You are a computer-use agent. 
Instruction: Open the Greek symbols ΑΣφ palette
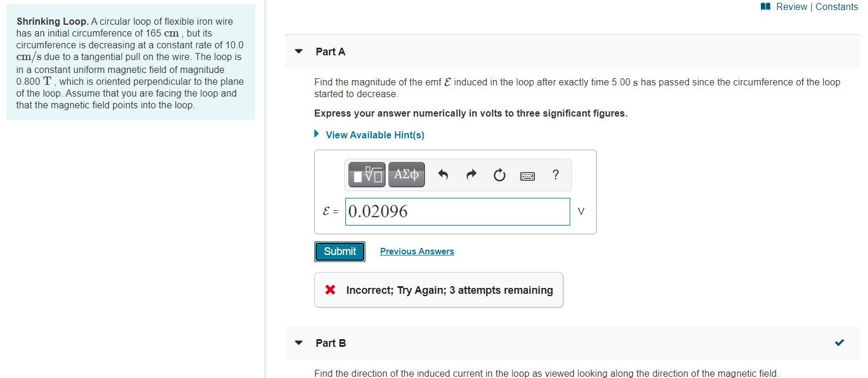pos(406,174)
